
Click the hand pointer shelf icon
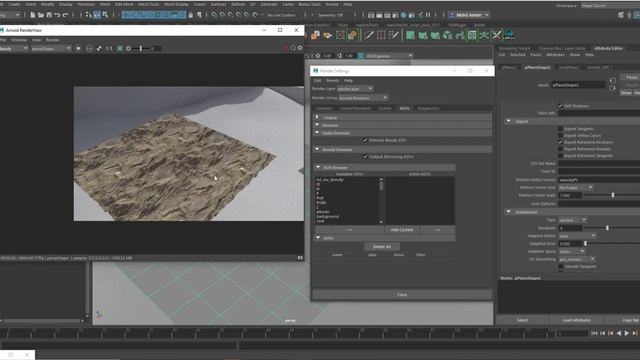pyautogui.click(x=327, y=36)
